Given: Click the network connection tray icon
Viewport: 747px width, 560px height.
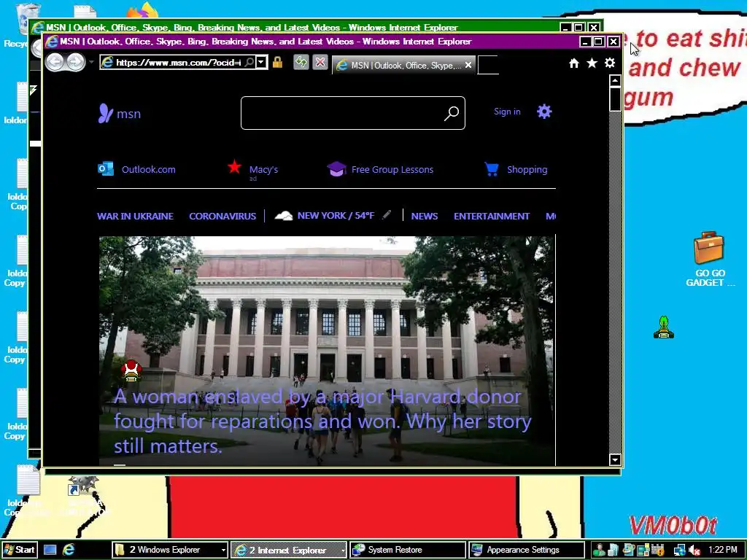Looking at the screenshot, I should (679, 550).
